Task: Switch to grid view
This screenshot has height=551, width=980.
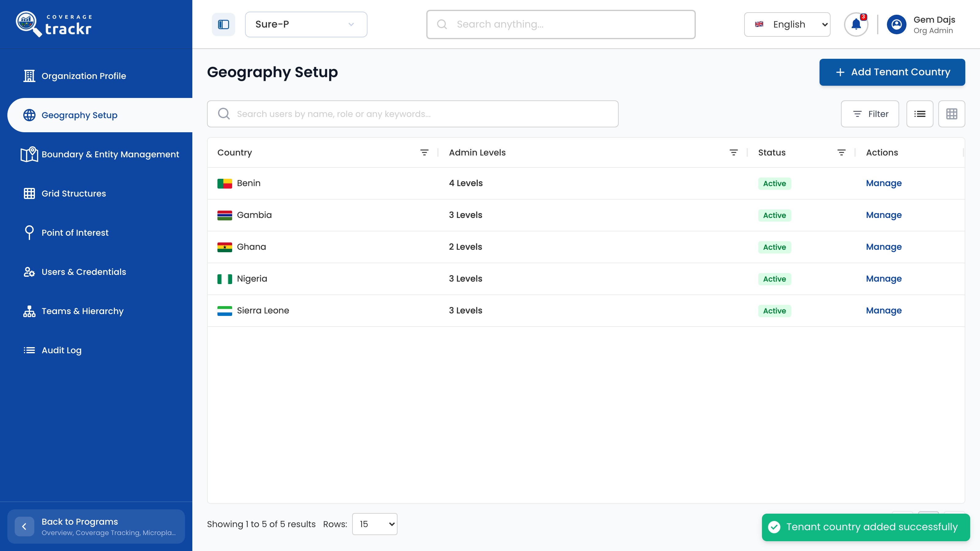Action: pos(952,114)
